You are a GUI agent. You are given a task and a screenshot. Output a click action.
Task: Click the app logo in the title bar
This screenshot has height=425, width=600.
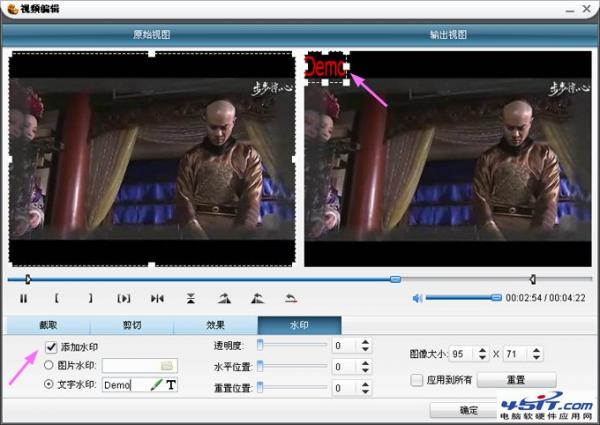tap(12, 8)
